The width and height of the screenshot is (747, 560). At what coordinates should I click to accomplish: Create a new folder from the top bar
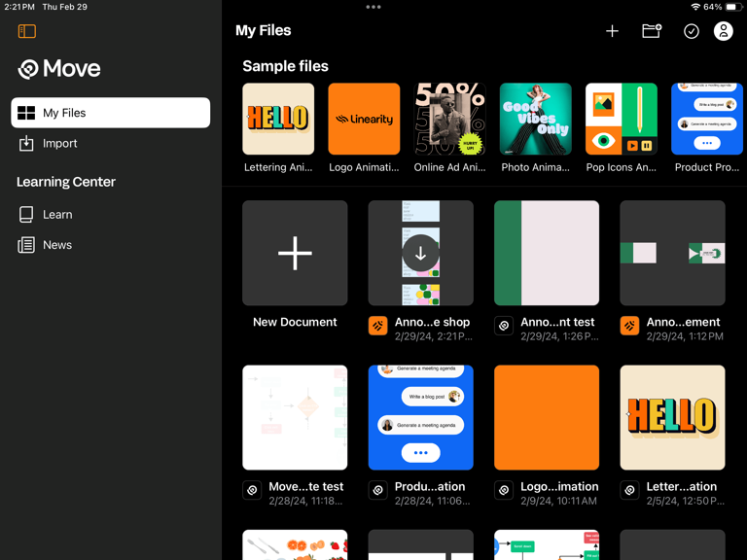[652, 31]
